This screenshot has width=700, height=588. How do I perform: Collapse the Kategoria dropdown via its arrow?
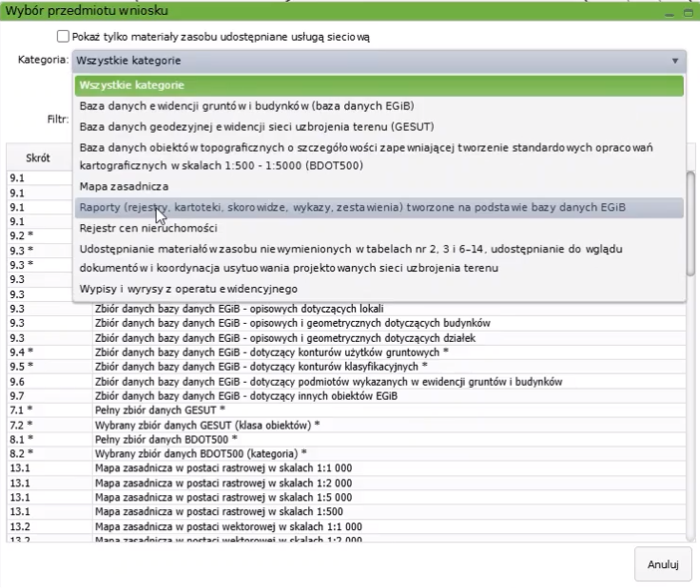675,61
